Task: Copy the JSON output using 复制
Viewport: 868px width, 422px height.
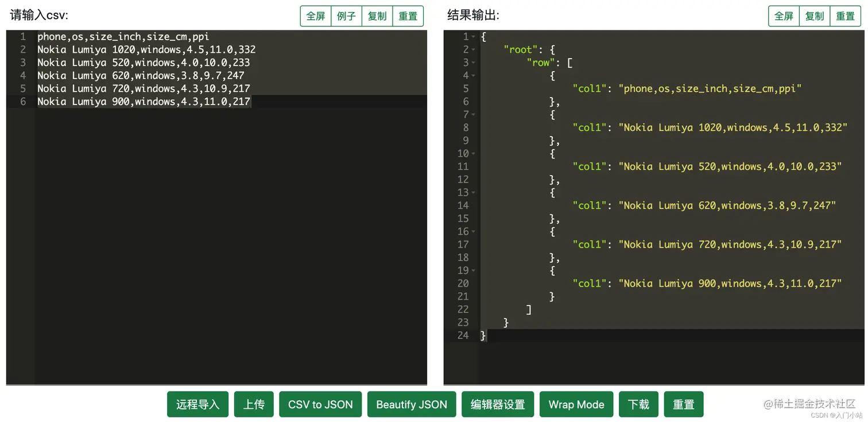Action: click(x=814, y=16)
